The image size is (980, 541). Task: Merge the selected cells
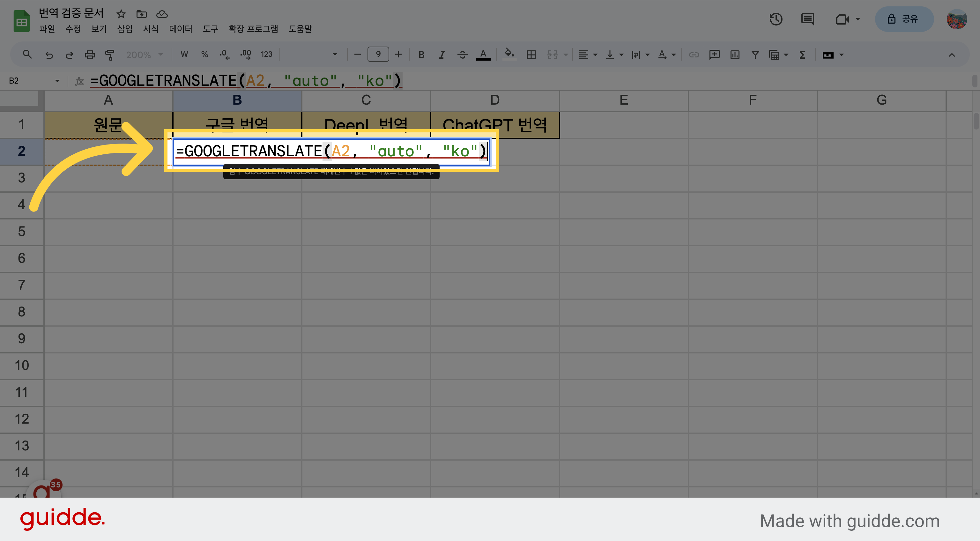point(553,55)
